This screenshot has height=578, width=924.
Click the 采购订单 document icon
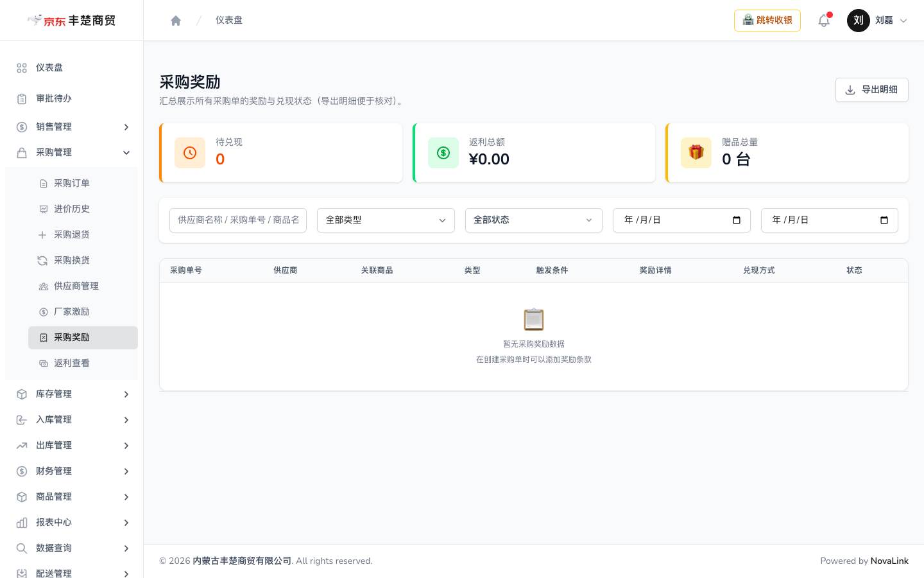click(x=44, y=184)
